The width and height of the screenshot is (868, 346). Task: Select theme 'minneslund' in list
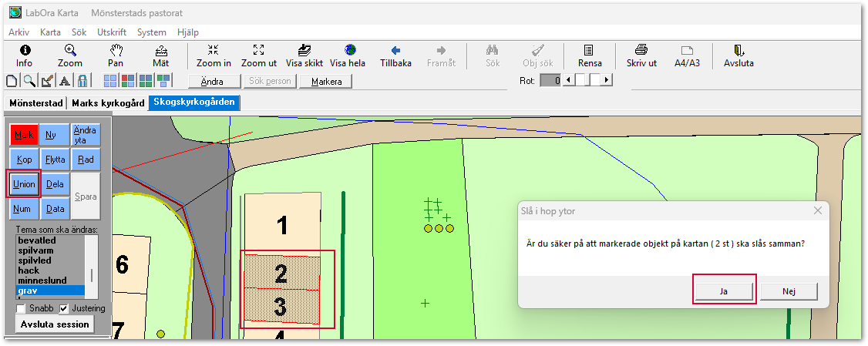coord(50,280)
